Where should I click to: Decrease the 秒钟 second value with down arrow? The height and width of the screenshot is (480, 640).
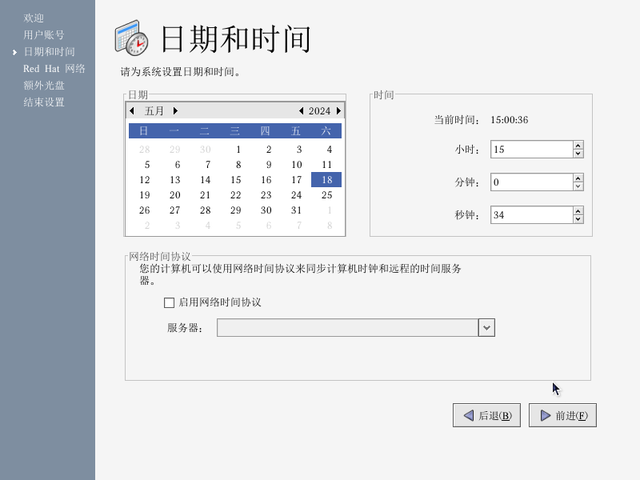pyautogui.click(x=578, y=219)
